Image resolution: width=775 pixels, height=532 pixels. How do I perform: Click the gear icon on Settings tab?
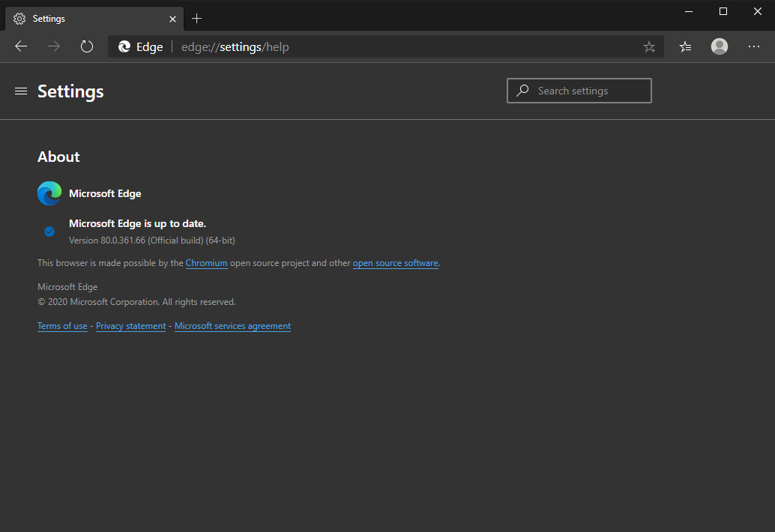click(19, 19)
